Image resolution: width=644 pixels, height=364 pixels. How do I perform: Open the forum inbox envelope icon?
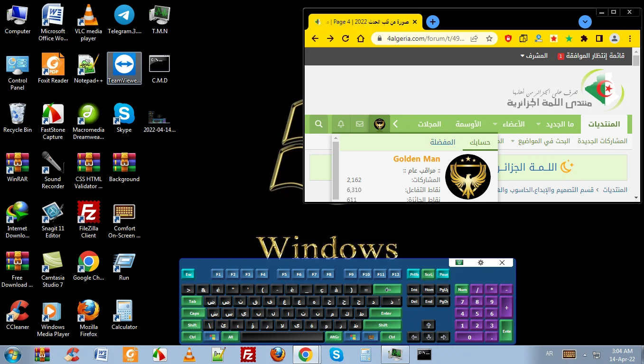360,124
